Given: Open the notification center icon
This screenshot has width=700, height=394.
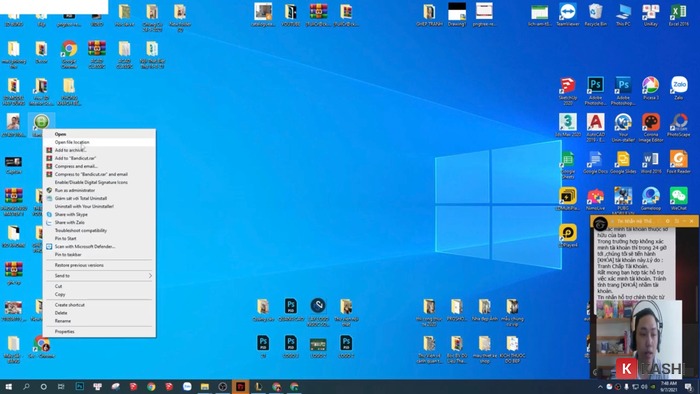Looking at the screenshot, I should click(688, 387).
